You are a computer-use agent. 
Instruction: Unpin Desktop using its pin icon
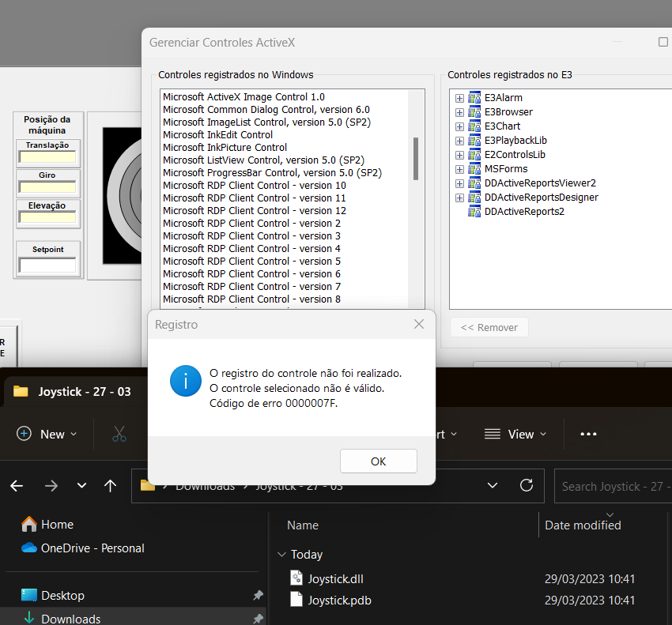[x=258, y=595]
